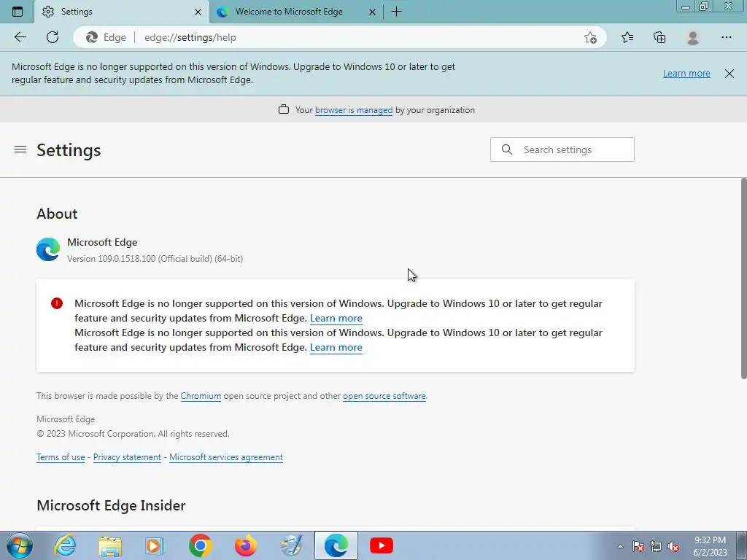The height and width of the screenshot is (560, 747).
Task: Click the address bar URL edge://settings/help
Action: click(190, 38)
